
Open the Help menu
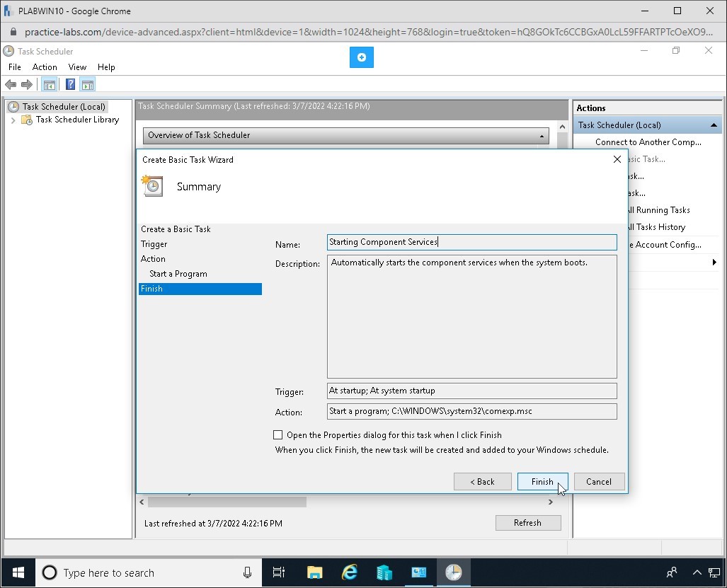106,67
